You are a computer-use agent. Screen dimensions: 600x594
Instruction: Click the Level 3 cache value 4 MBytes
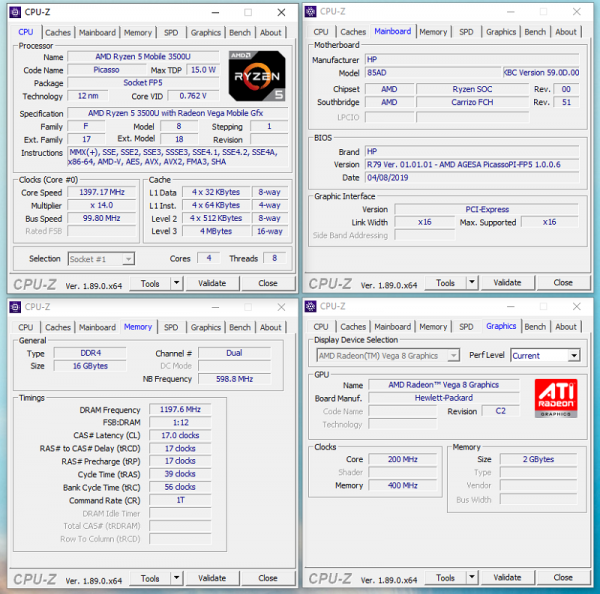(216, 231)
